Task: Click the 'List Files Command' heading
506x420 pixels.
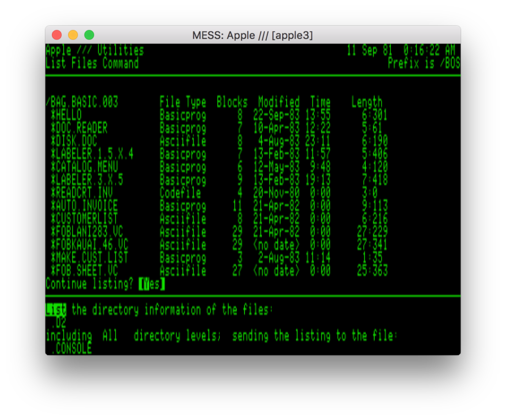Action: coord(92,63)
